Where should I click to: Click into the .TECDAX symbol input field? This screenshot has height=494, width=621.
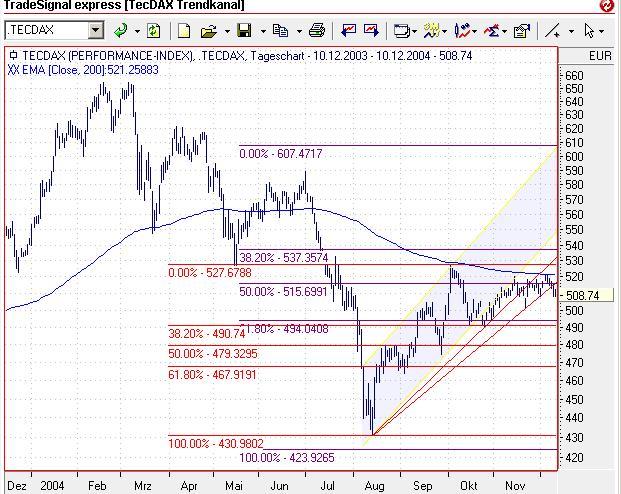[47, 30]
